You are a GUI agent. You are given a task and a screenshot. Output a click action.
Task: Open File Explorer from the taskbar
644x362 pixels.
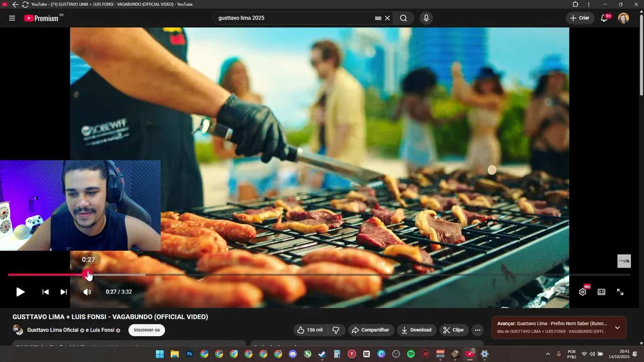click(175, 354)
